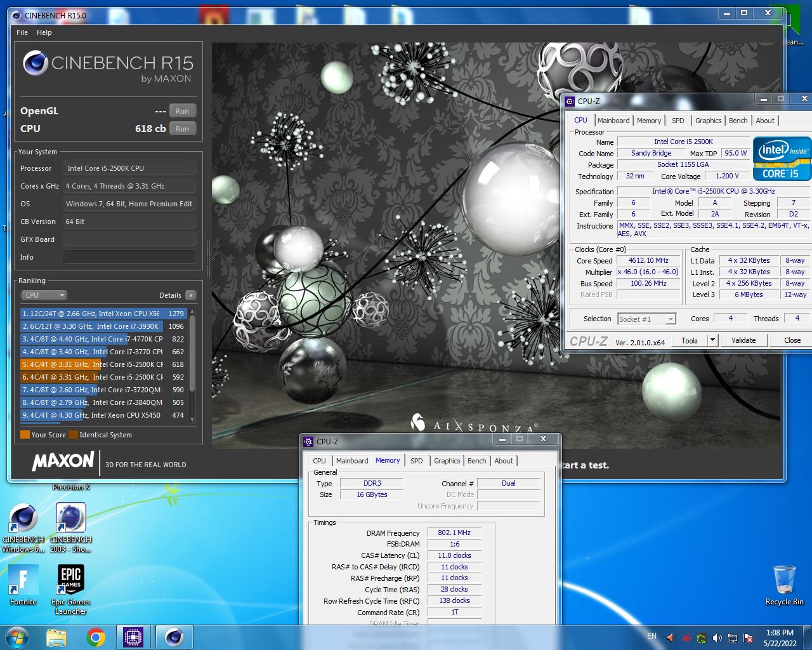Image resolution: width=812 pixels, height=650 pixels.
Task: Select ranking entry i7-3770 score 662
Action: [x=103, y=352]
